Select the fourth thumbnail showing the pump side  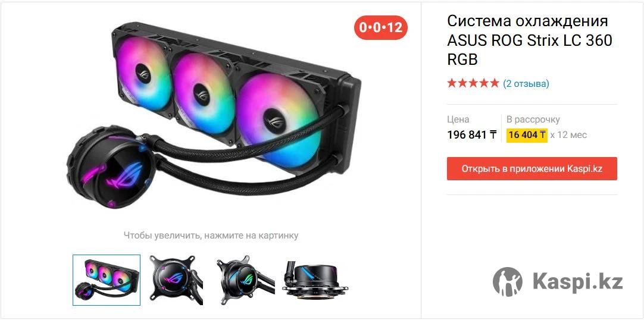[x=315, y=280]
